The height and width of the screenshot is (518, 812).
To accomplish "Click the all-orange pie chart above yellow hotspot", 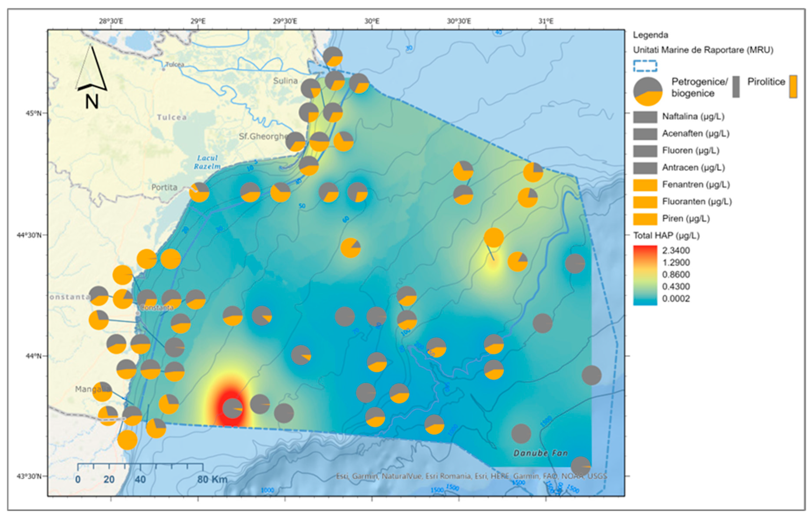I will [x=494, y=237].
